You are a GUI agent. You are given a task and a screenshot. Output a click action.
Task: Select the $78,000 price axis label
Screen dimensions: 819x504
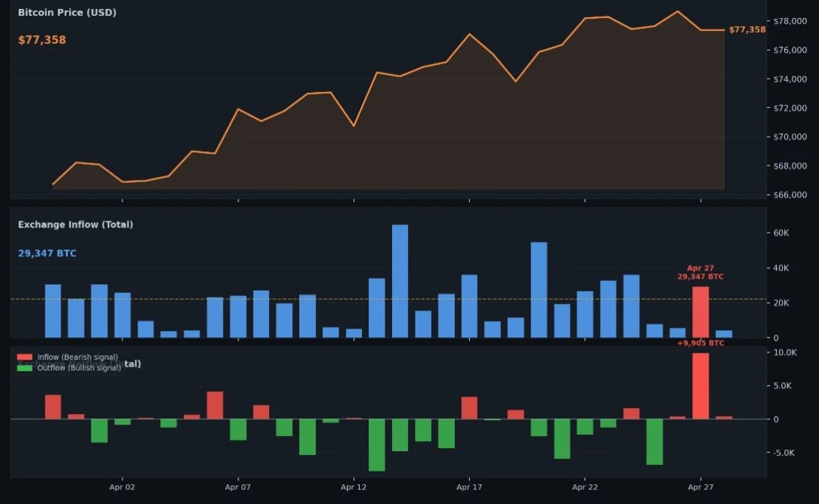790,21
